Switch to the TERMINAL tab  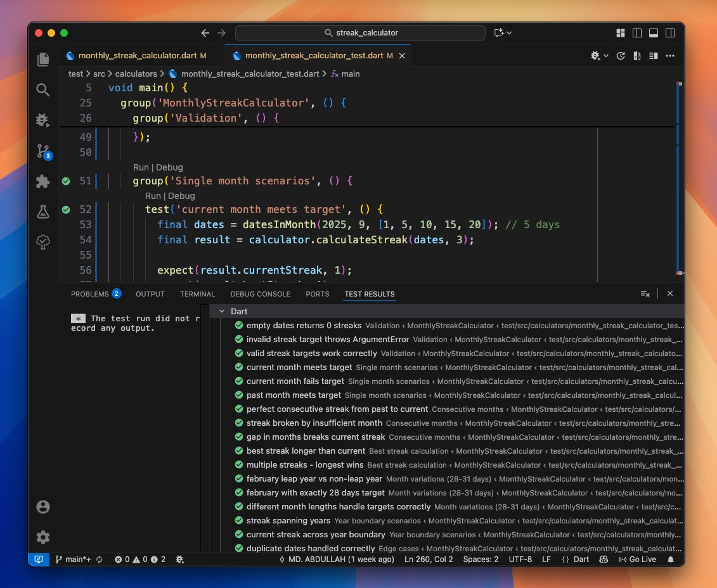tap(197, 293)
